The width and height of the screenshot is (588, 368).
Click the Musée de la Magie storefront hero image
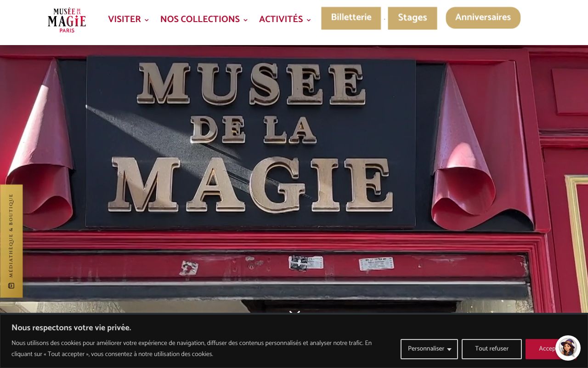[294, 179]
